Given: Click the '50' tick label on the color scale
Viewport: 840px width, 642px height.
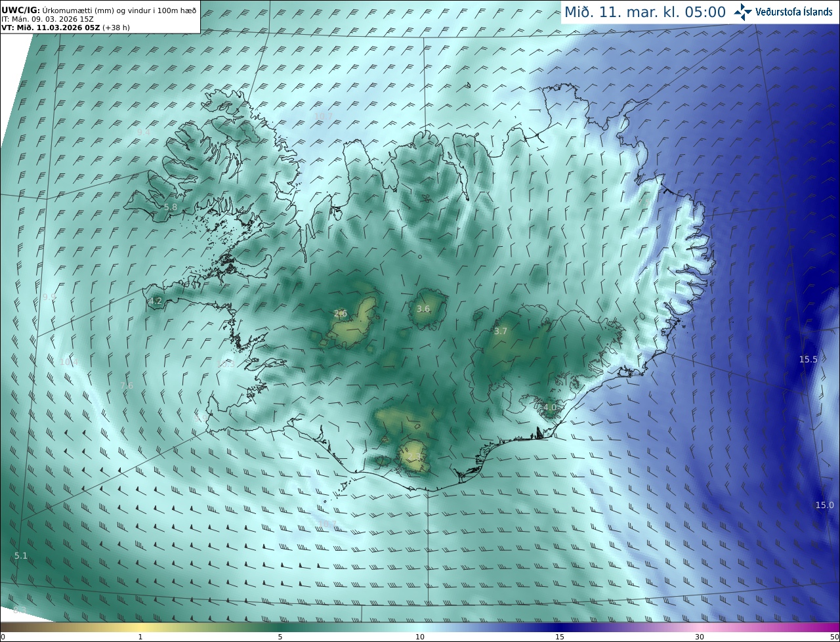Looking at the screenshot, I should (x=834, y=637).
